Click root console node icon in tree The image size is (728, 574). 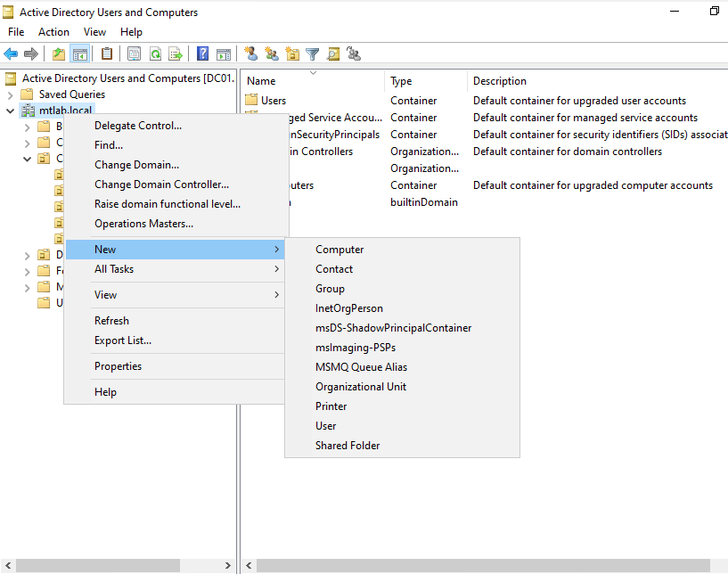(11, 78)
